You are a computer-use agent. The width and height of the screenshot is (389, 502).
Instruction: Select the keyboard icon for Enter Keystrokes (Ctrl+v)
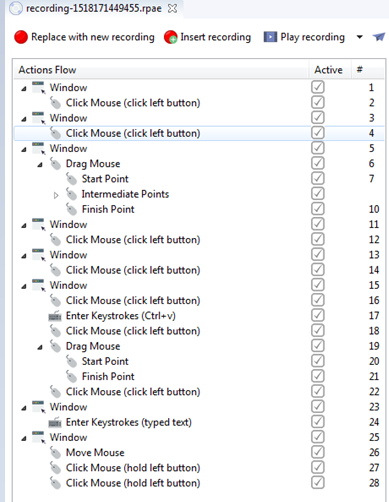[x=55, y=316]
